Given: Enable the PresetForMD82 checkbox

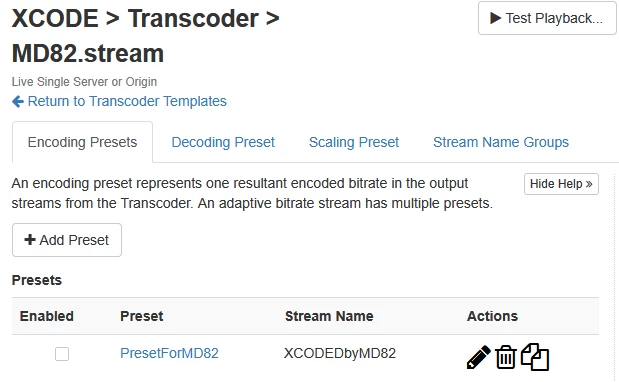Looking at the screenshot, I should [62, 354].
